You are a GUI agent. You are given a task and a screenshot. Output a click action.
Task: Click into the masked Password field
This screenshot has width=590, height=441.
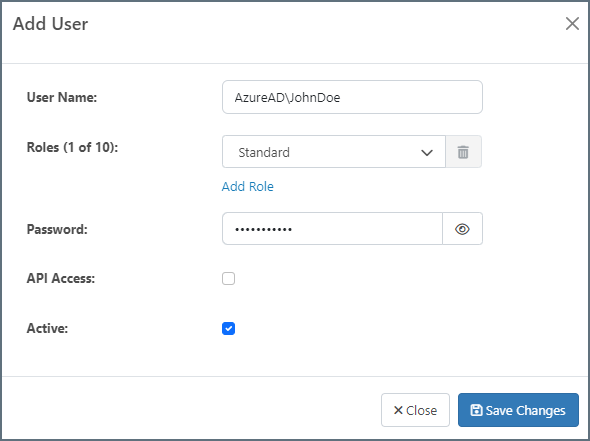click(332, 229)
